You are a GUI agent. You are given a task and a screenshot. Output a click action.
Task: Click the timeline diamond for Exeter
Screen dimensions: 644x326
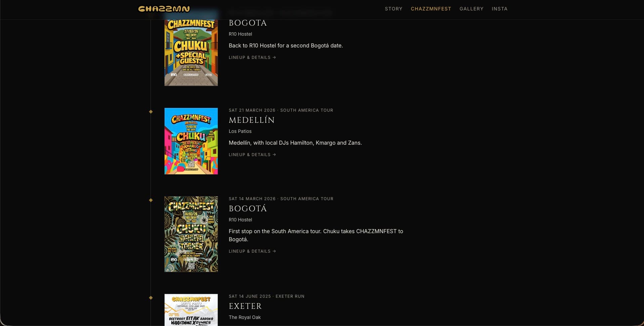coord(151,298)
